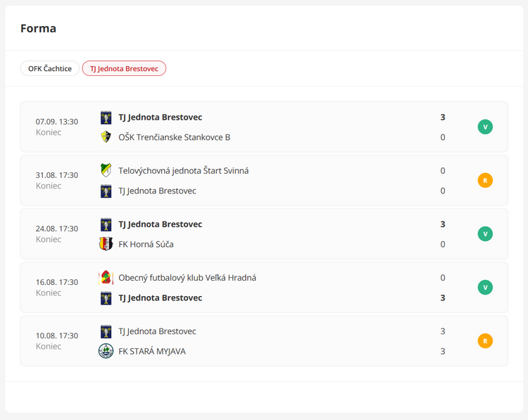The image size is (528, 420).
Task: Click the green V badge for 07.09. match
Action: 485,127
